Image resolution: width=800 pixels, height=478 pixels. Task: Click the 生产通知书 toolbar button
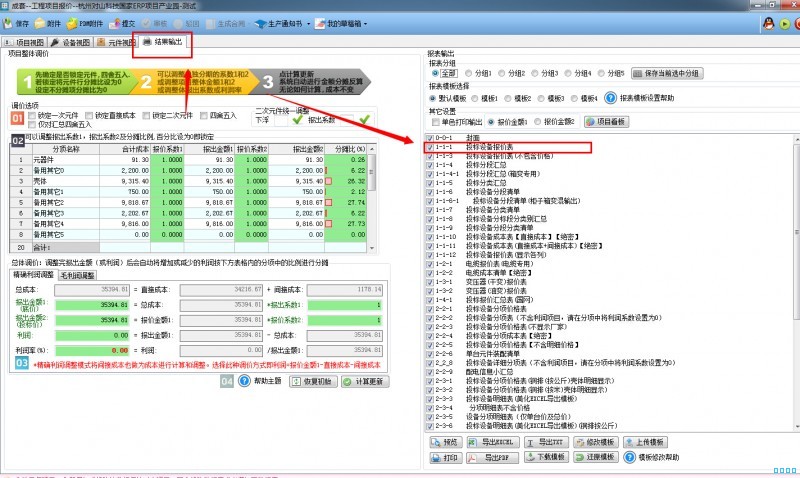point(279,23)
